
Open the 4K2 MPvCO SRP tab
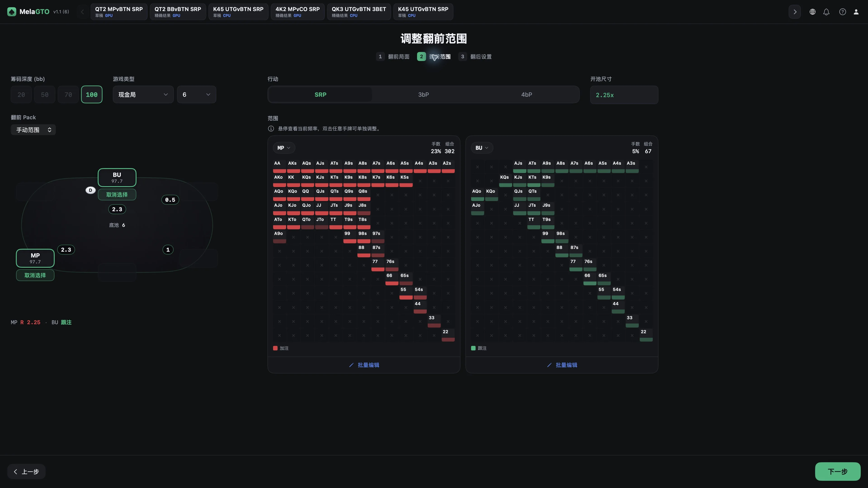tap(297, 12)
